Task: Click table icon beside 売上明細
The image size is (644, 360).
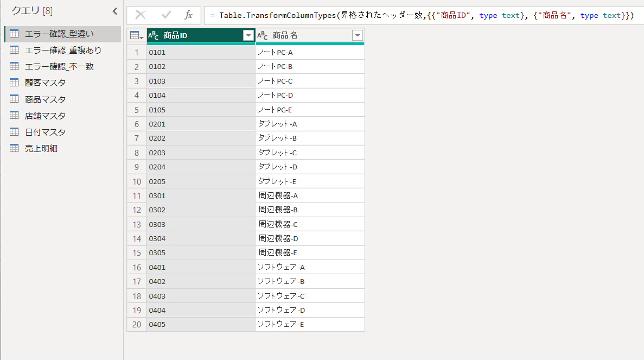Action: [x=14, y=148]
